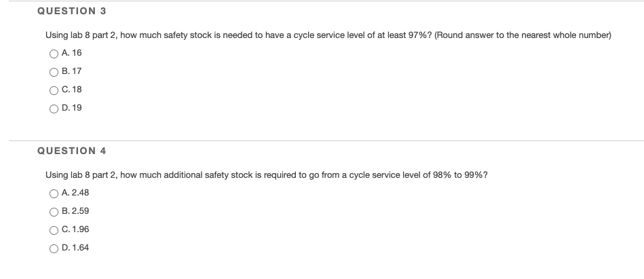Click the "B. 2.59" option label text
The image size is (644, 279).
(75, 211)
